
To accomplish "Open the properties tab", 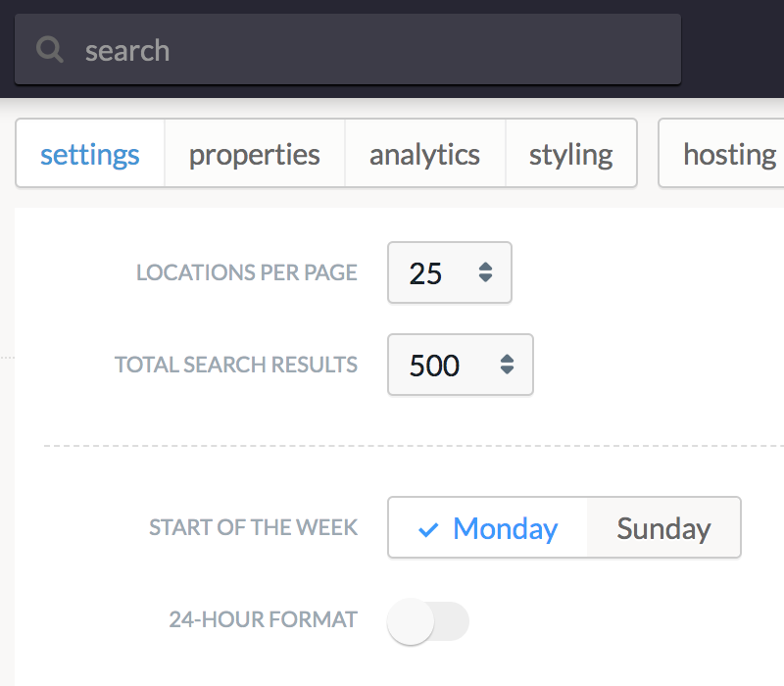I will point(255,154).
